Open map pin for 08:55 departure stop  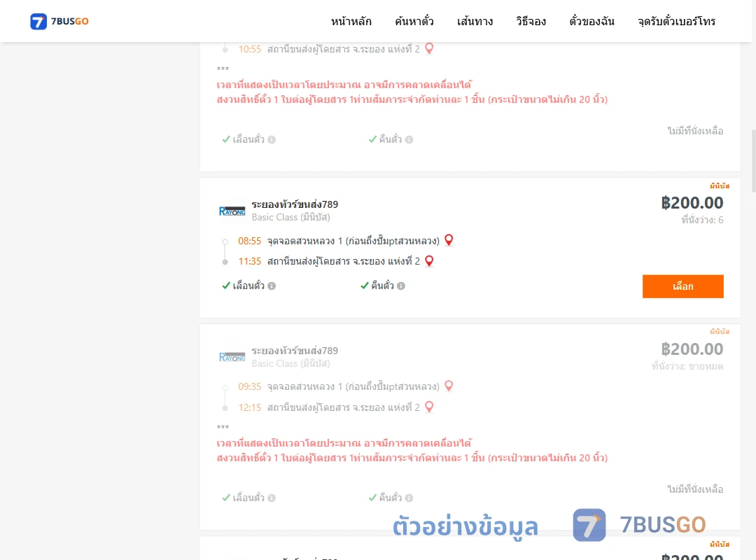point(449,240)
